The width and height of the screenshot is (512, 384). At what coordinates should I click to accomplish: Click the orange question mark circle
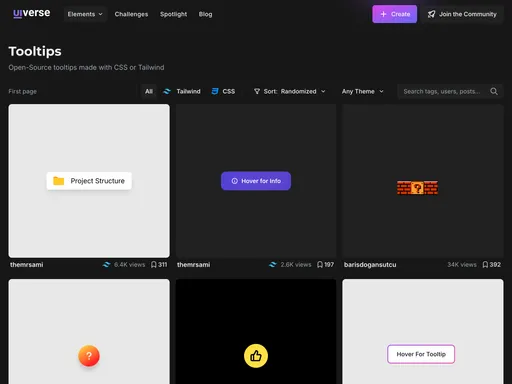pos(89,356)
